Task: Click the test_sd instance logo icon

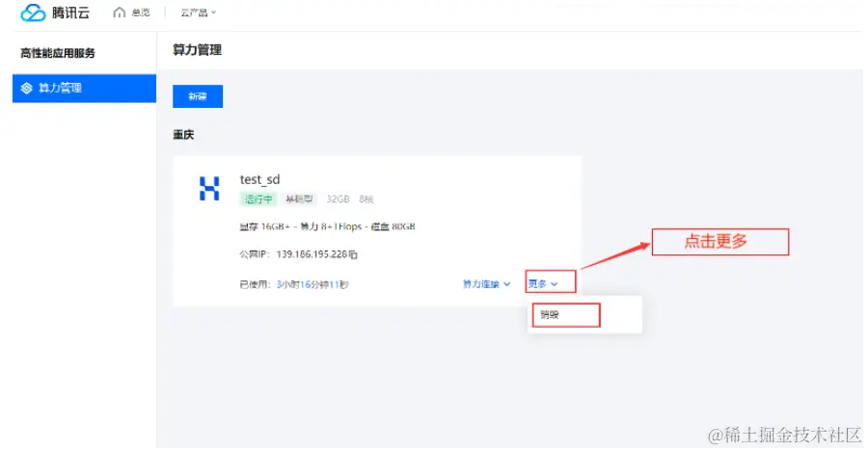Action: [209, 189]
